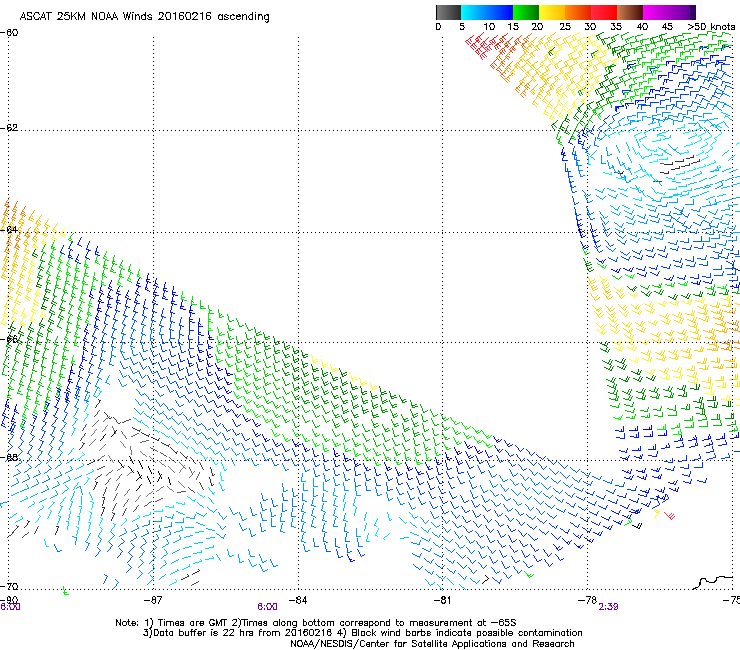Select the orange 25-30 knot legend segment

click(x=578, y=12)
